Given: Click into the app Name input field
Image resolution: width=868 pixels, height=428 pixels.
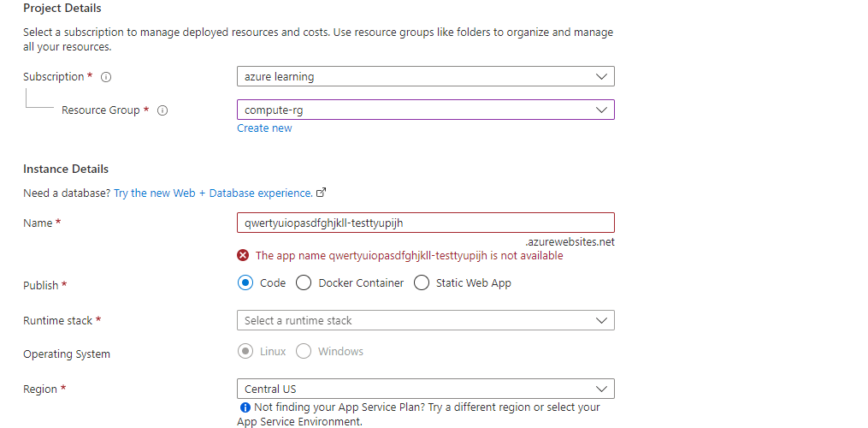Looking at the screenshot, I should click(425, 223).
